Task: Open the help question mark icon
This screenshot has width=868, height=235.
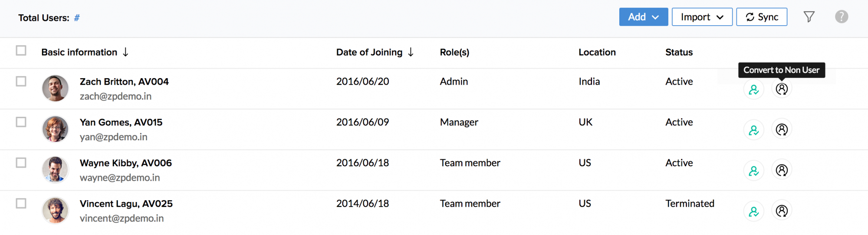Action: point(841,17)
